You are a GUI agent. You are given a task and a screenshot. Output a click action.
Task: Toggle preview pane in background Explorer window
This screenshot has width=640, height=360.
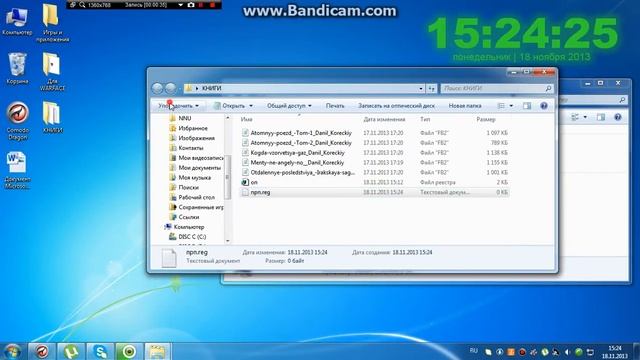pyautogui.click(x=601, y=118)
